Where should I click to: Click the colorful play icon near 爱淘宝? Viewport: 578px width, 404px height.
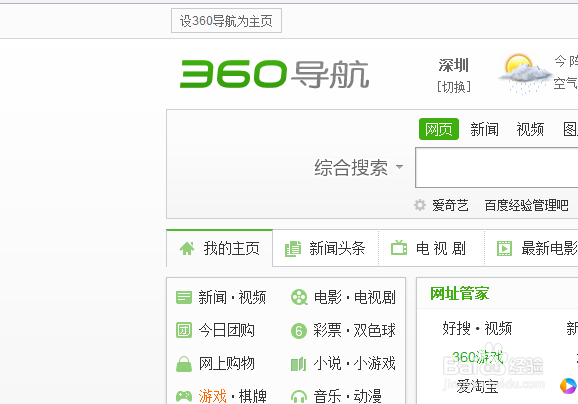[x=568, y=386]
